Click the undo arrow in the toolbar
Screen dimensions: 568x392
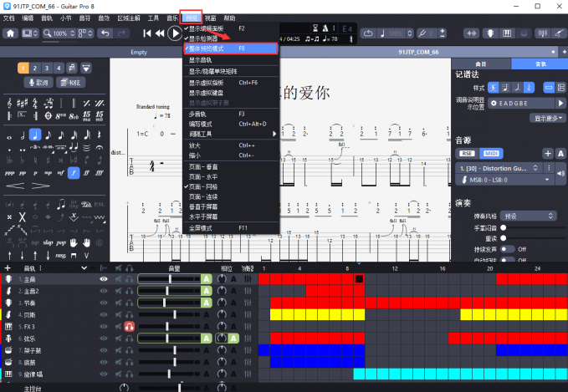coord(104,33)
